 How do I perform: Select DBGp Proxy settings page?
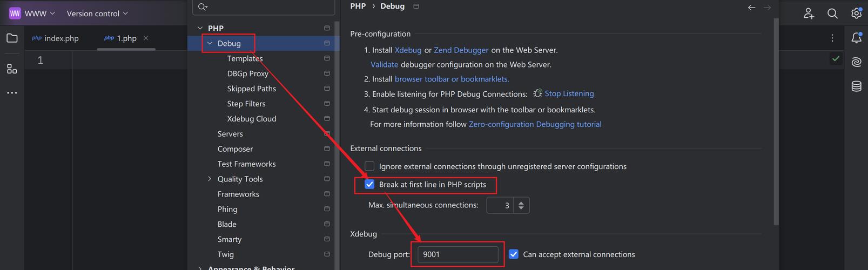247,73
